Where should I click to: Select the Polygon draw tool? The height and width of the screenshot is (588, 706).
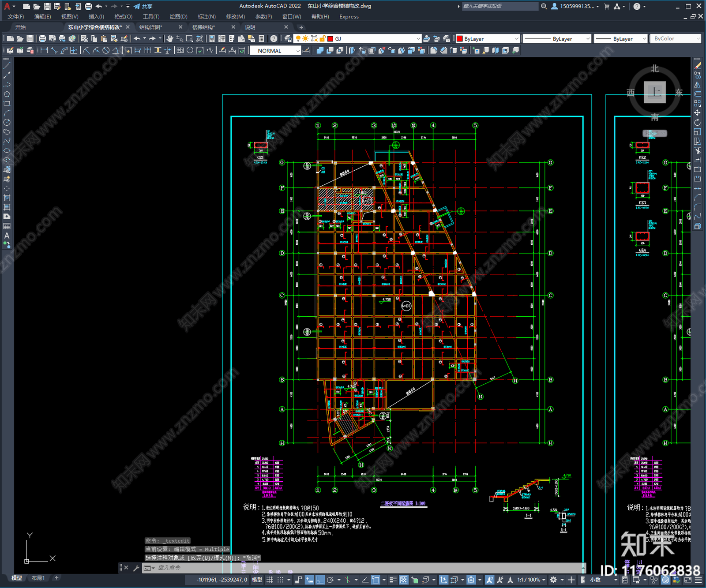coord(7,94)
